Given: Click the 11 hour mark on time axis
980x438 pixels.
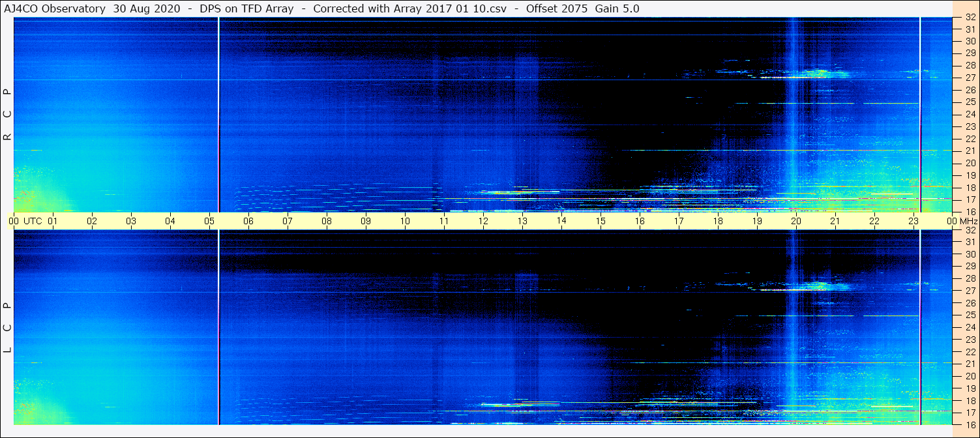Looking at the screenshot, I should (x=444, y=222).
